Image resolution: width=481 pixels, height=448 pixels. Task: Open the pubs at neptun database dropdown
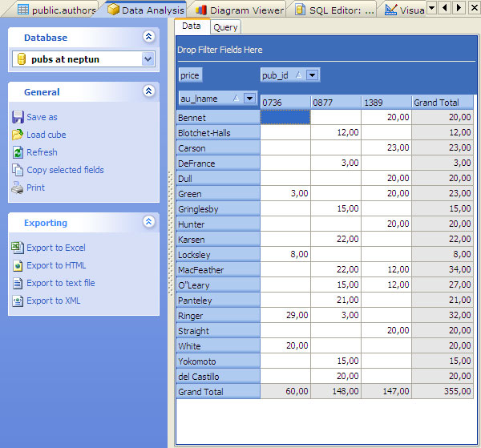(x=148, y=59)
